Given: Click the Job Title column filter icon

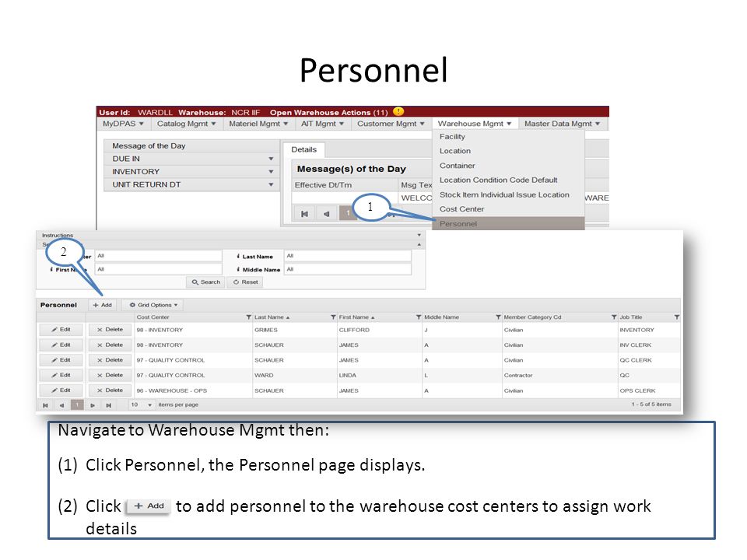Looking at the screenshot, I should [676, 317].
